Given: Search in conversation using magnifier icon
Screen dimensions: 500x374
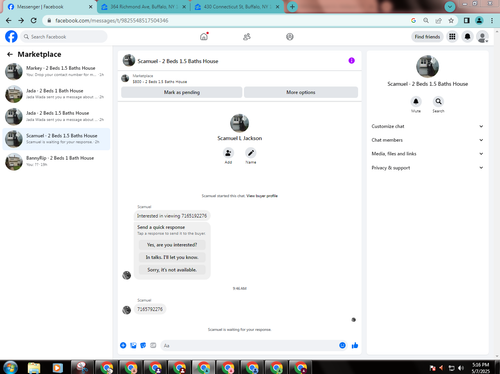Looking at the screenshot, I should point(438,101).
